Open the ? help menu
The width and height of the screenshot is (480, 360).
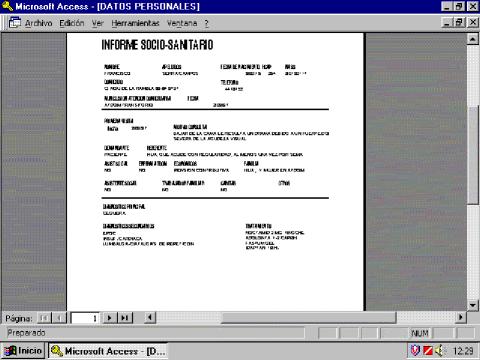[x=207, y=23]
